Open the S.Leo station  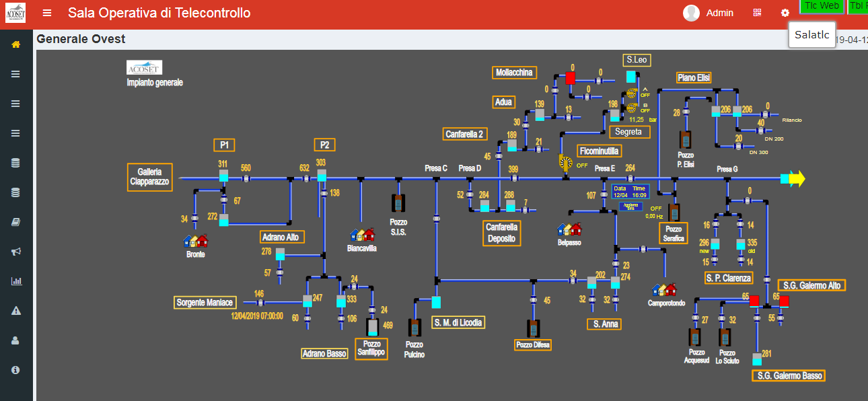(637, 60)
